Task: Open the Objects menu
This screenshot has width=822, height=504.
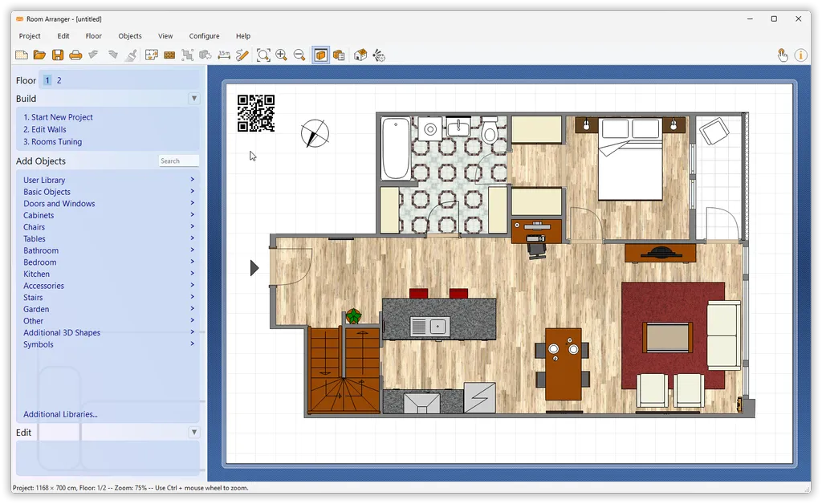Action: click(x=130, y=36)
